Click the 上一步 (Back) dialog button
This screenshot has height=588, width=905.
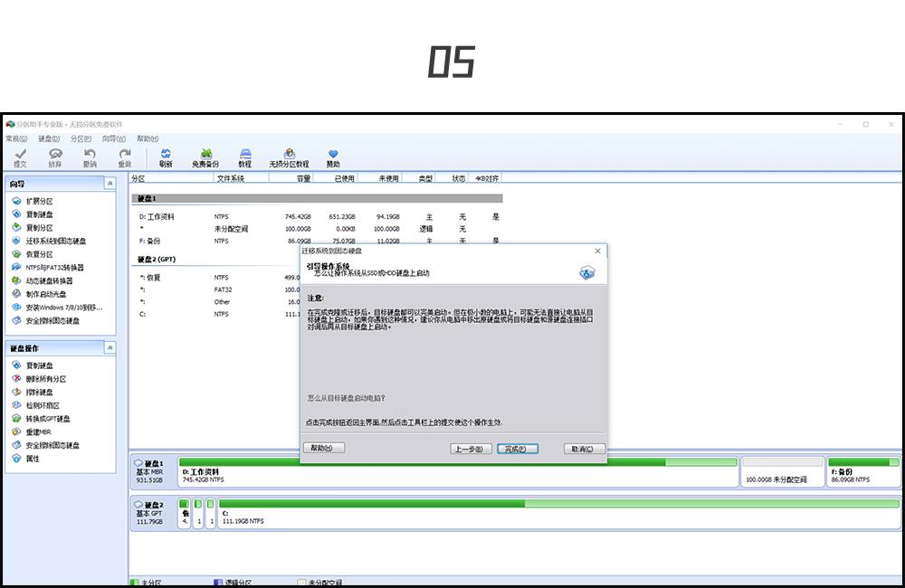(x=472, y=449)
